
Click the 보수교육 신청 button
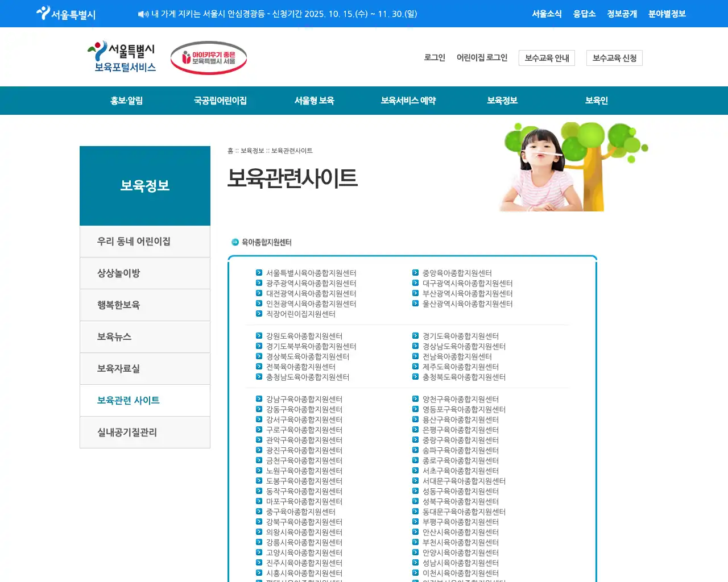click(x=614, y=57)
